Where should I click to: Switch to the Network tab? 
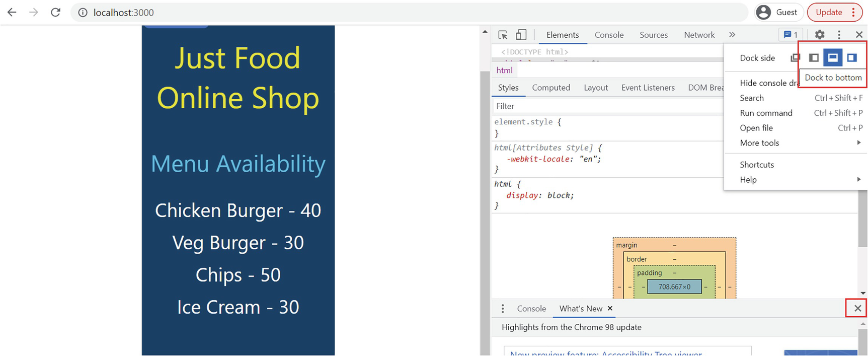tap(699, 35)
